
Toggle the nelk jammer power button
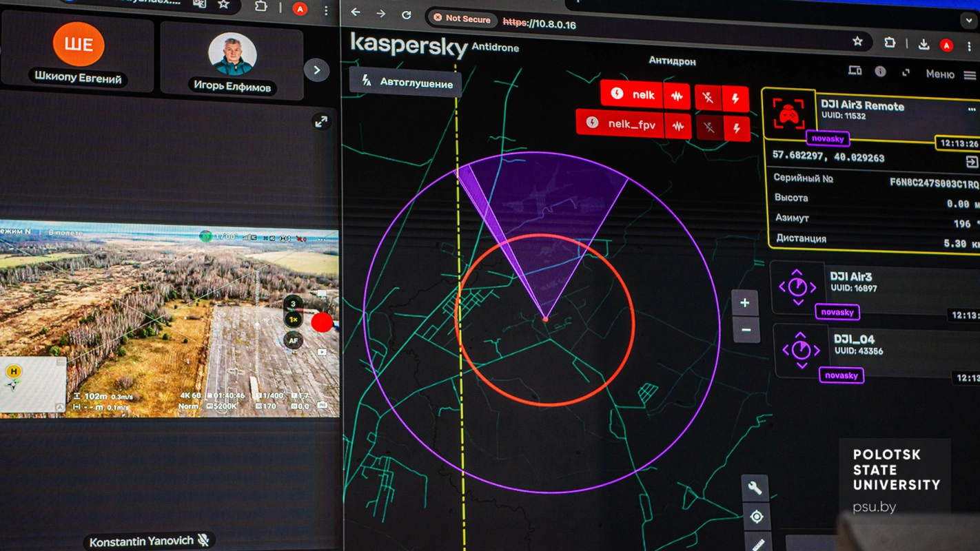click(x=617, y=94)
